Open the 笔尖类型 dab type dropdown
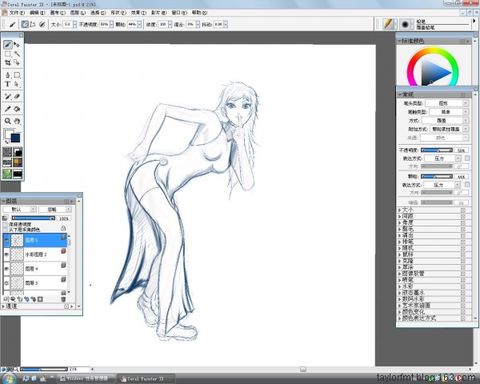Screen dimensions: 480x384 click(447, 103)
